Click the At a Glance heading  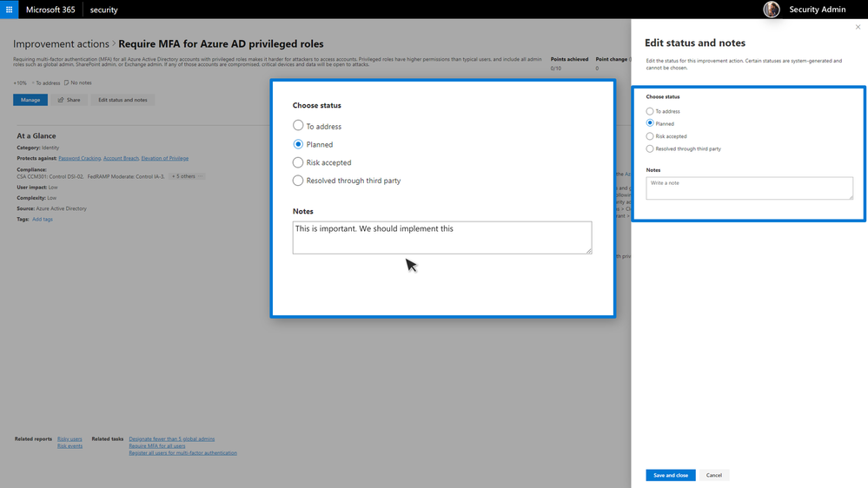(36, 135)
